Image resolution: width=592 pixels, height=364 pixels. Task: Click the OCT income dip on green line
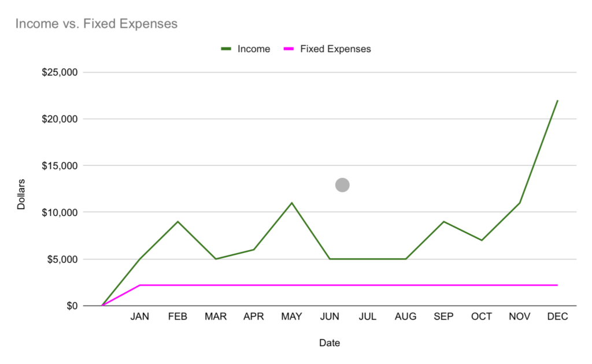click(482, 240)
